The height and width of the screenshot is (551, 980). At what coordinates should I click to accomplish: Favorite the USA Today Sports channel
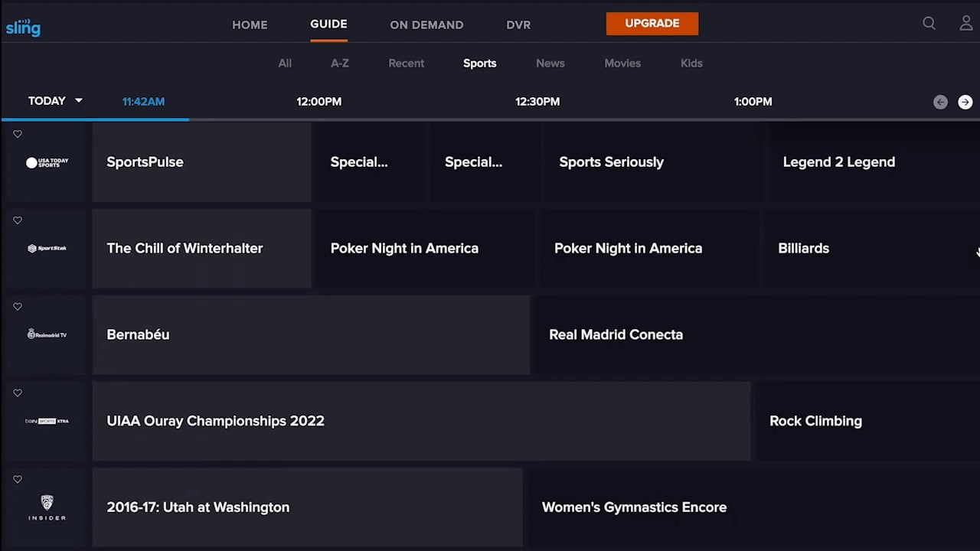point(18,134)
